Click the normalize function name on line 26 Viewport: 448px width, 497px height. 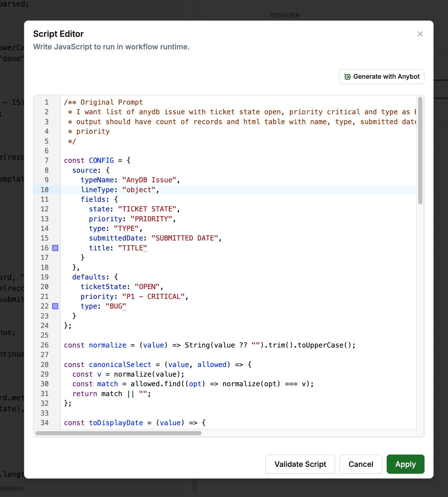pyautogui.click(x=108, y=345)
